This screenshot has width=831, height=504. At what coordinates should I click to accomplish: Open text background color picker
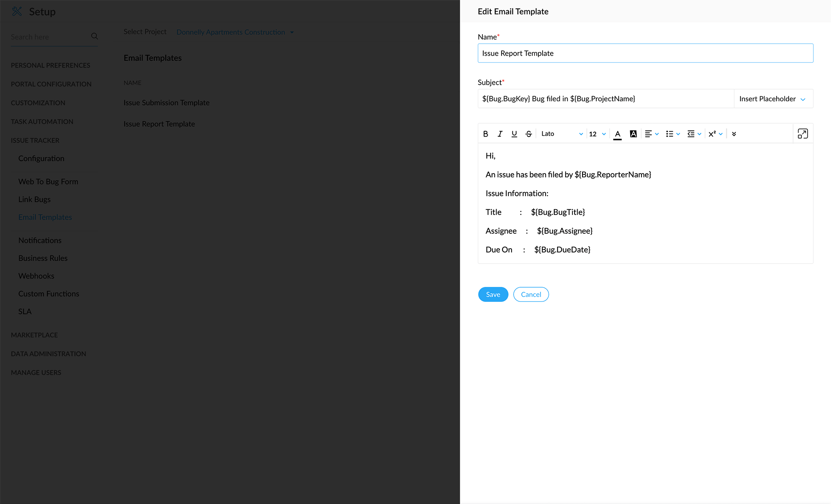[x=633, y=134]
